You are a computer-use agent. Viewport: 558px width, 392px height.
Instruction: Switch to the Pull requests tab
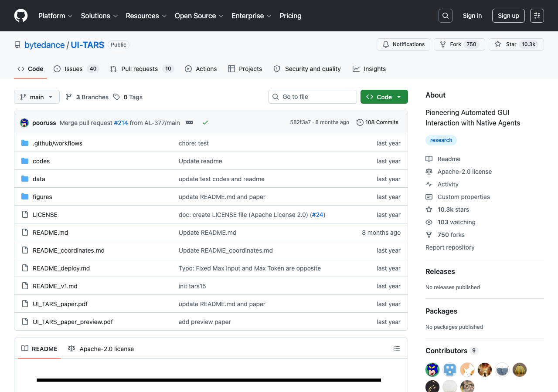(x=142, y=69)
